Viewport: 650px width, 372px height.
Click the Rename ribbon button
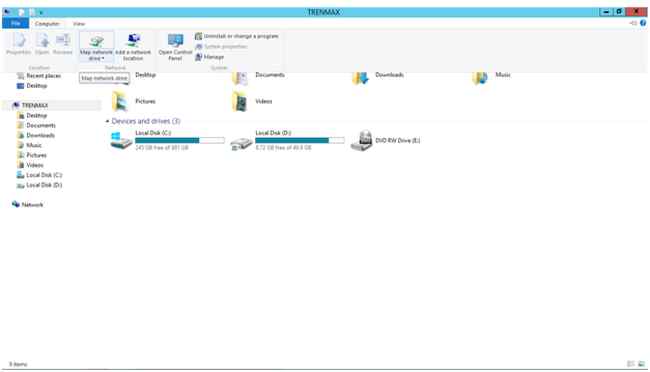pos(63,44)
